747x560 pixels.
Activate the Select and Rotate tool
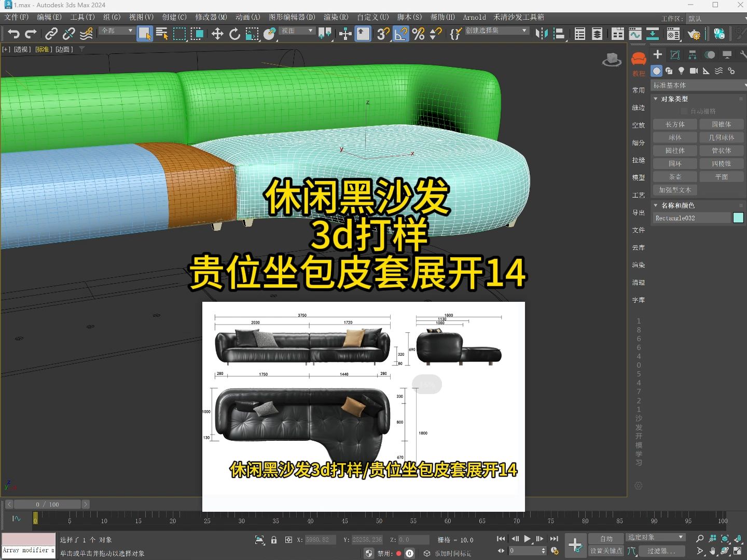click(x=235, y=34)
